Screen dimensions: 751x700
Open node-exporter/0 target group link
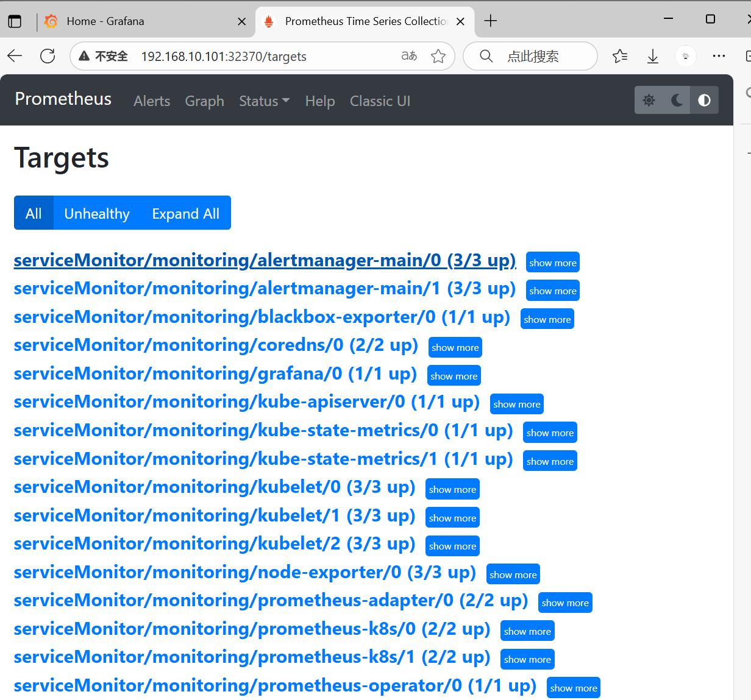pos(245,572)
